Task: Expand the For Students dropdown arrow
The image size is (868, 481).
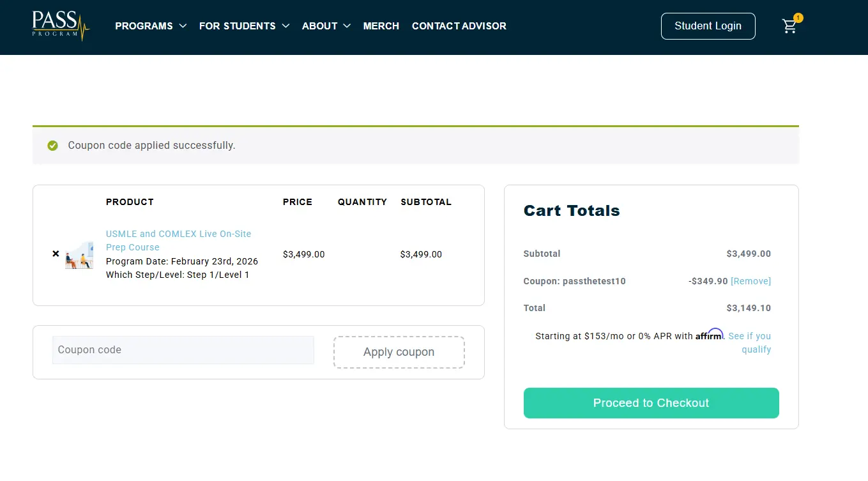Action: coord(286,26)
